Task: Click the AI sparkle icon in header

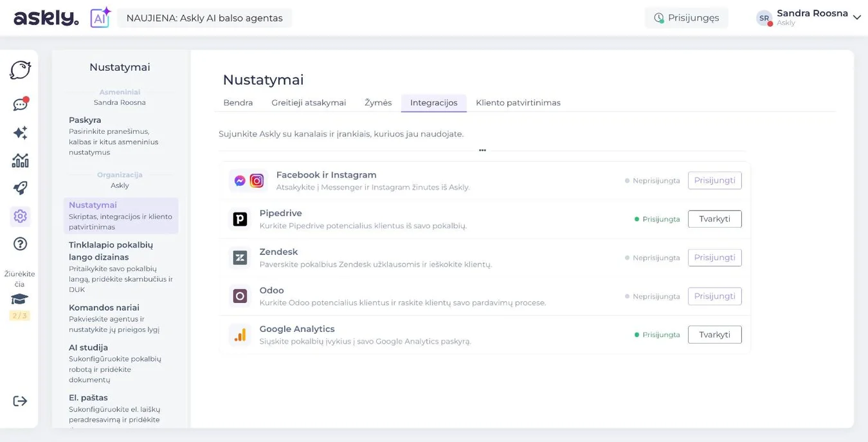Action: coord(100,17)
